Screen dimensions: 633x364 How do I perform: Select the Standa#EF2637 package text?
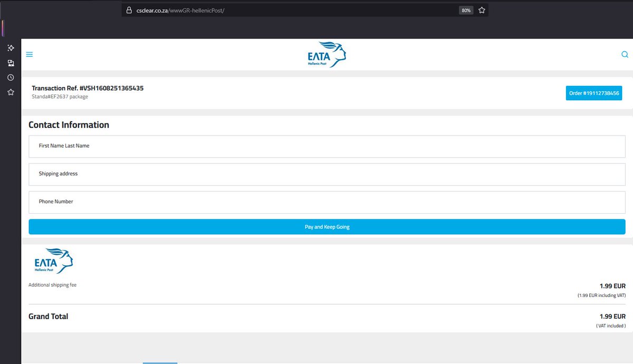tap(60, 97)
